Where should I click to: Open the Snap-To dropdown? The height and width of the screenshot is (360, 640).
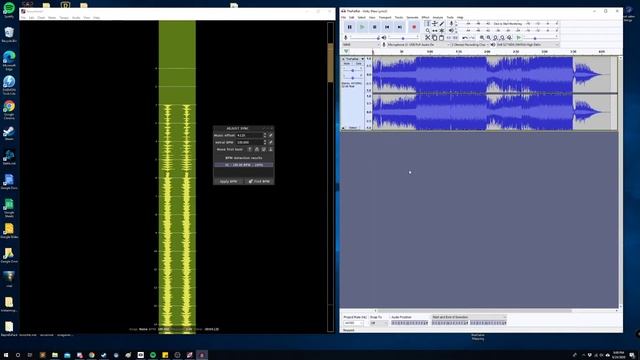tap(379, 323)
